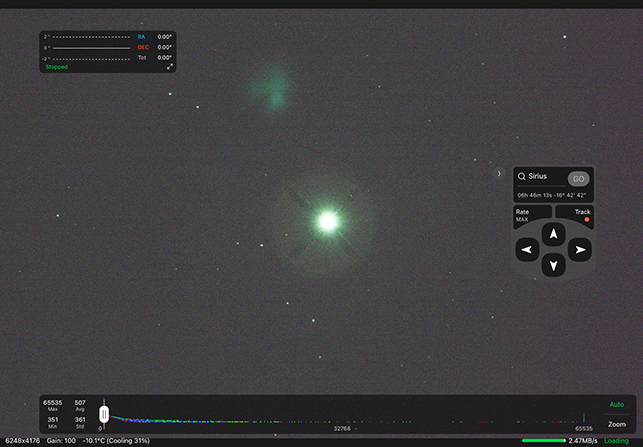The width and height of the screenshot is (643, 447).
Task: Click the green download progress bar
Action: [x=543, y=441]
